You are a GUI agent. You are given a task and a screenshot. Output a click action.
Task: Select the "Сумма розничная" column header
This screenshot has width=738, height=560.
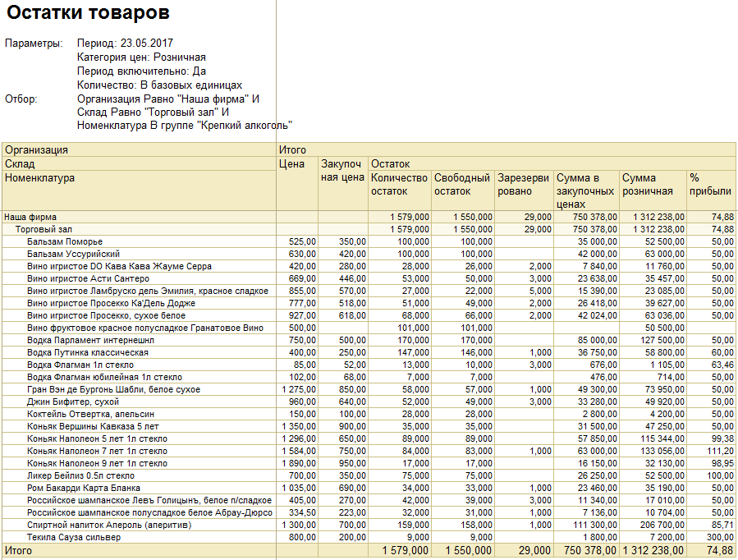[x=653, y=190]
